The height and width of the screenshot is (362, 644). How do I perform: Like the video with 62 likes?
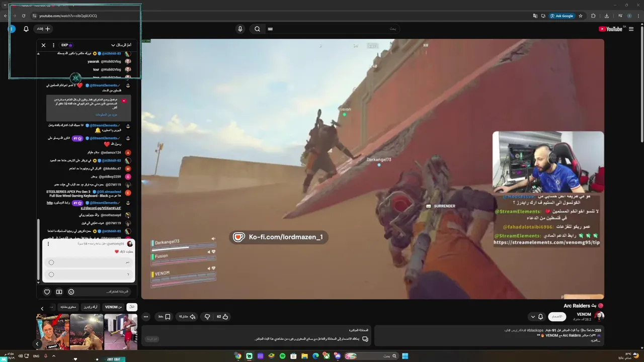[x=222, y=317]
